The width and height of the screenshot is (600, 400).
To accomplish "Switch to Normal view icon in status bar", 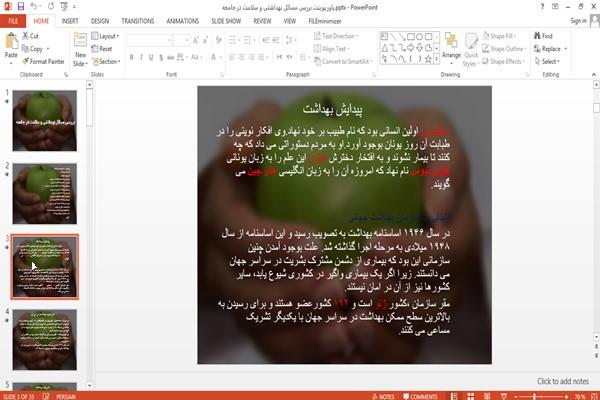I will [454, 396].
